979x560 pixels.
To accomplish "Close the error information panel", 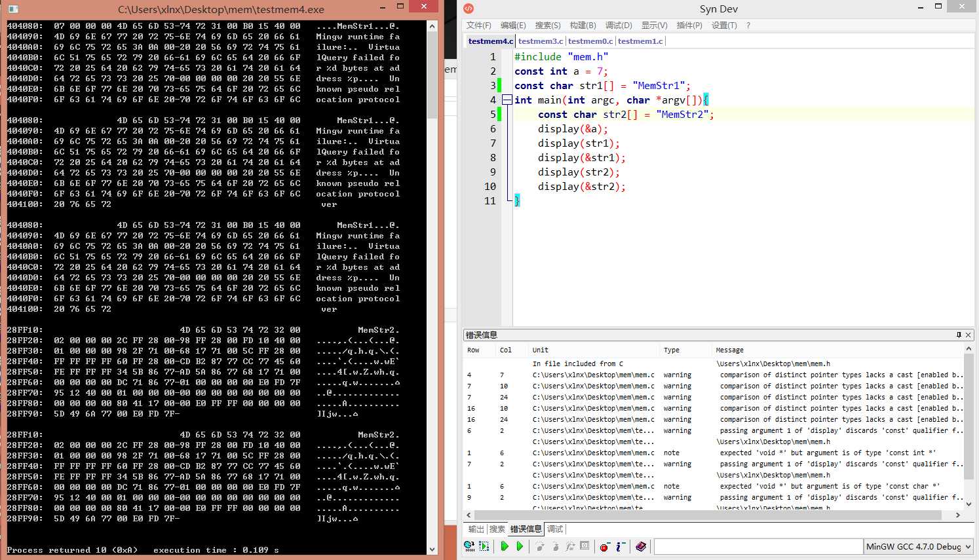I will (x=968, y=335).
